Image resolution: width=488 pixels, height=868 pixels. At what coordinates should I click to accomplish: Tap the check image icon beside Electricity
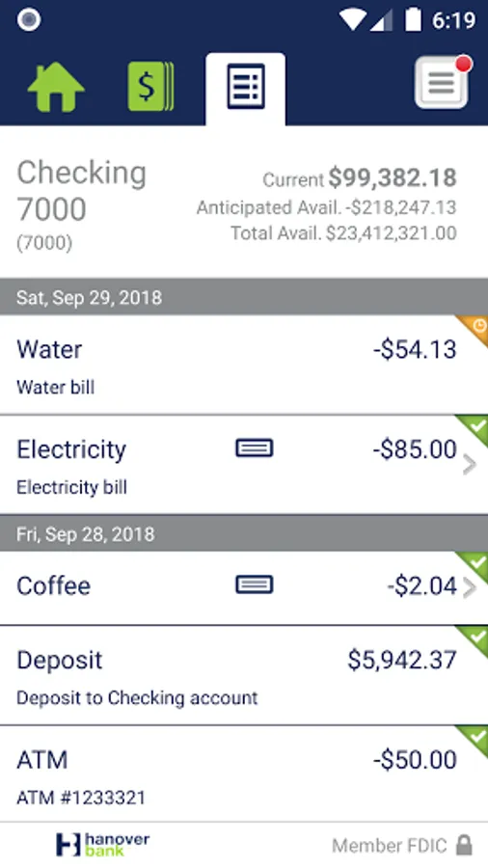pyautogui.click(x=255, y=448)
